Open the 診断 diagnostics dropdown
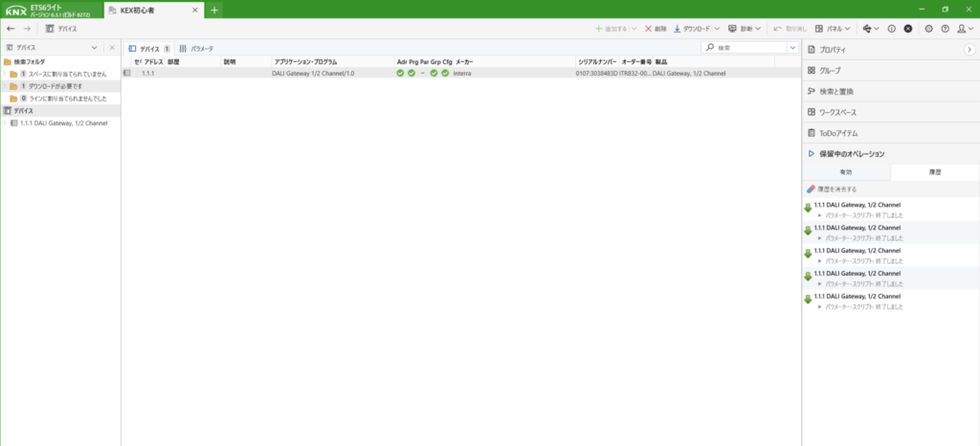Viewport: 980px width, 446px height. pyautogui.click(x=745, y=29)
